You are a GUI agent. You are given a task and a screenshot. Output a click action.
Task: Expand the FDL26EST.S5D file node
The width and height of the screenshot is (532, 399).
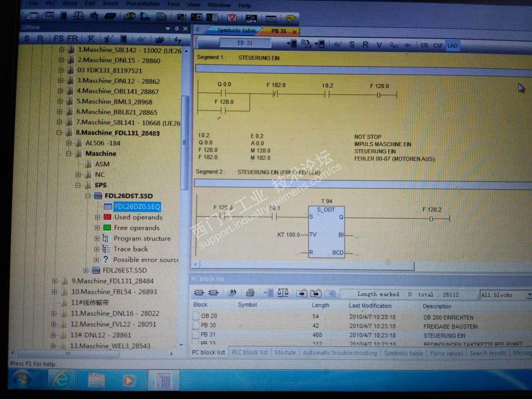[86, 270]
